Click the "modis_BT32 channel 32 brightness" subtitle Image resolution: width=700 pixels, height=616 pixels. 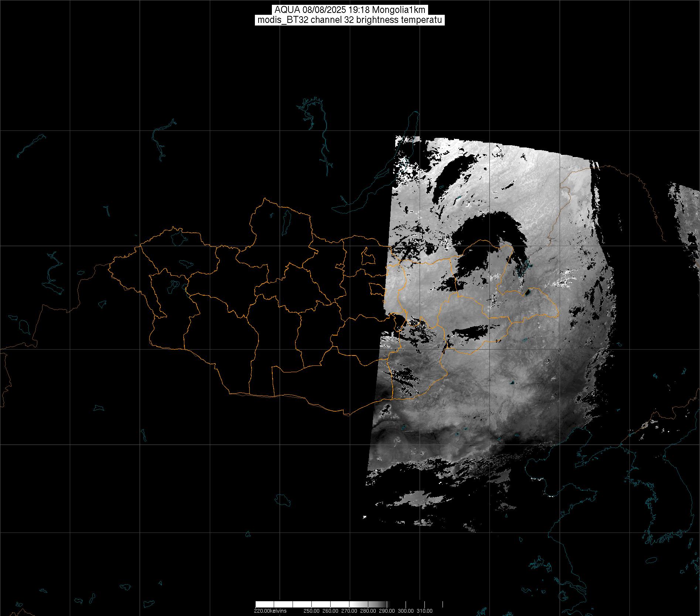[x=350, y=20]
